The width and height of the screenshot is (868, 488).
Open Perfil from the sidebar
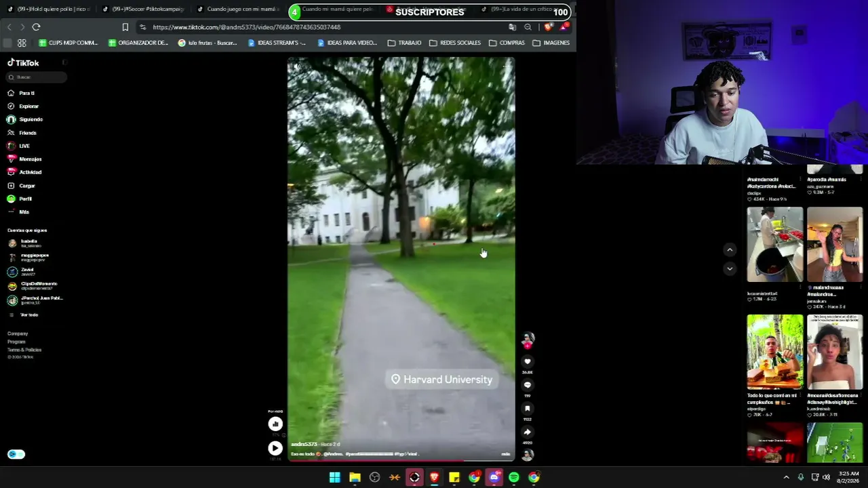[x=20, y=199]
